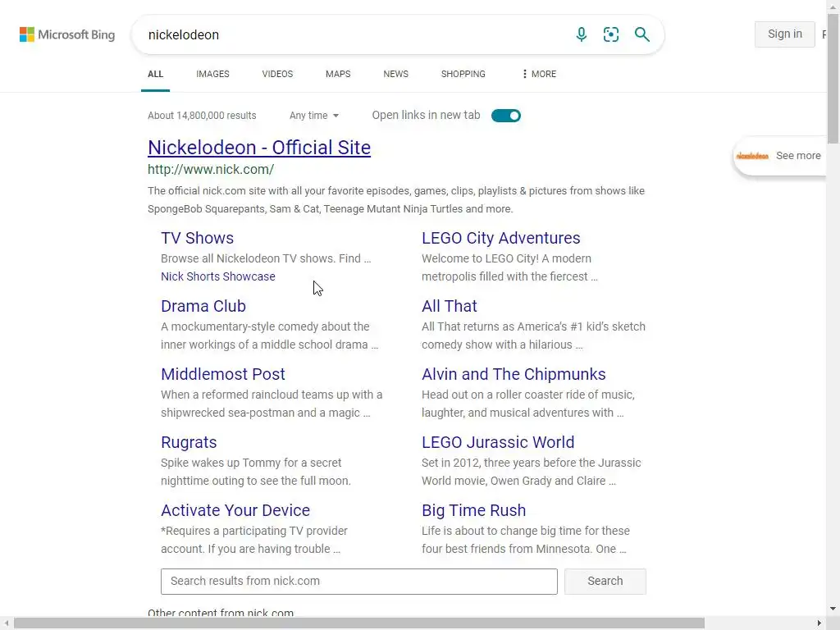
Task: Click the Search button for nick.com results
Action: pos(605,582)
